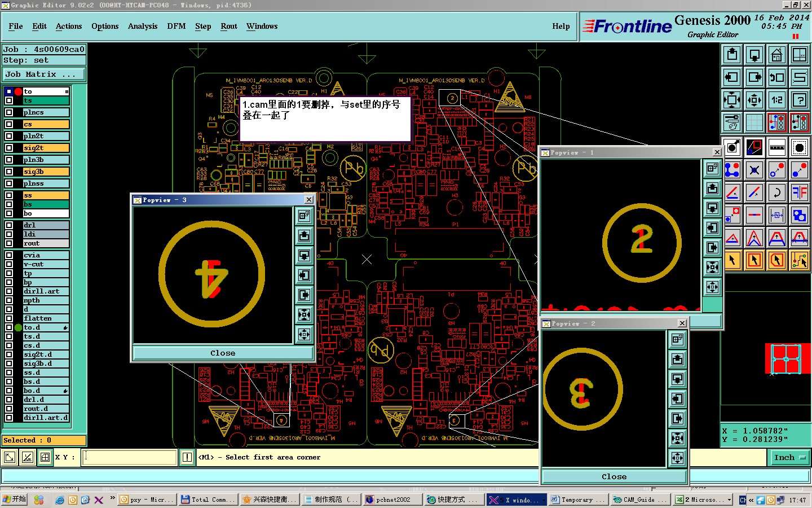This screenshot has height=508, width=812.
Task: Toggle checkbox for layer drl
Action: [9, 225]
